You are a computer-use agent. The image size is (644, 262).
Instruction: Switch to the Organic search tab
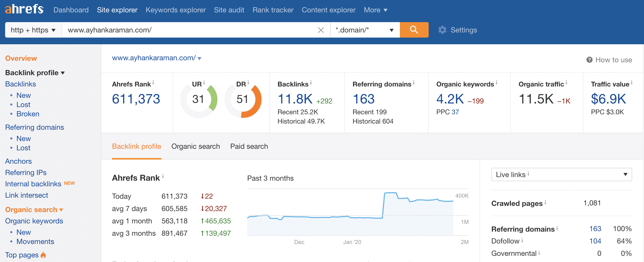pos(196,146)
